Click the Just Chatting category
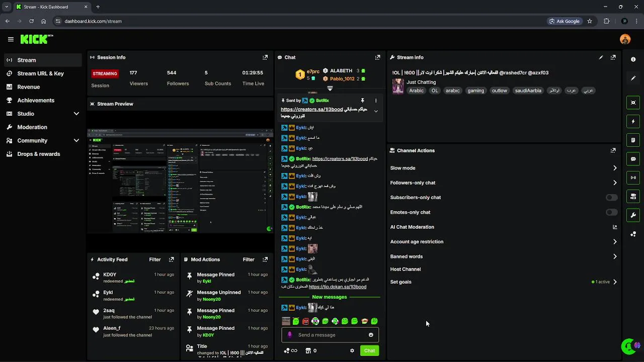 click(x=421, y=82)
